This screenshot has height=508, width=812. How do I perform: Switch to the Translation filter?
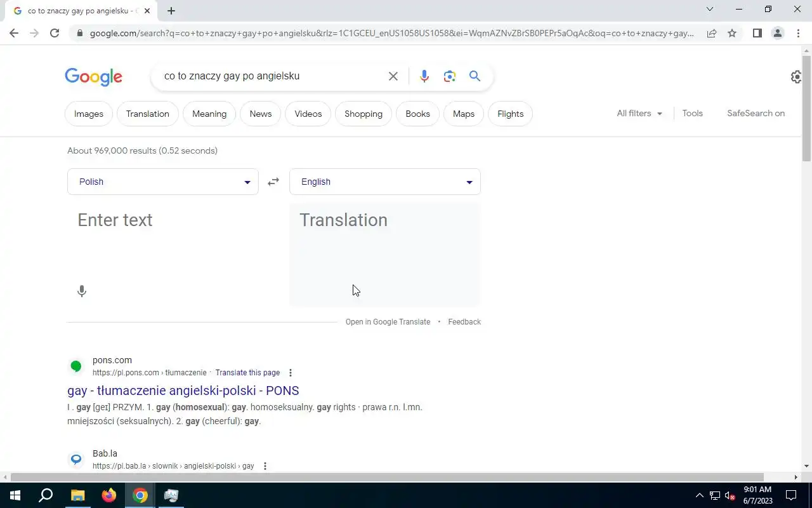[x=148, y=114]
